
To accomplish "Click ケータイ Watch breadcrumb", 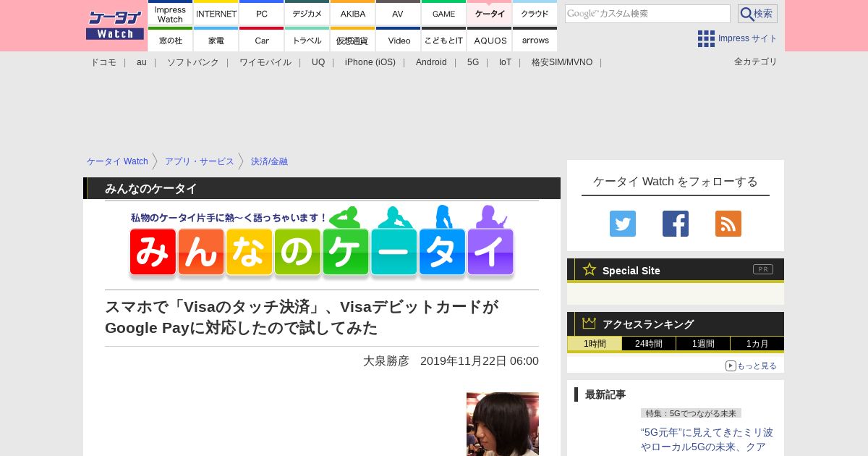I will tap(117, 161).
